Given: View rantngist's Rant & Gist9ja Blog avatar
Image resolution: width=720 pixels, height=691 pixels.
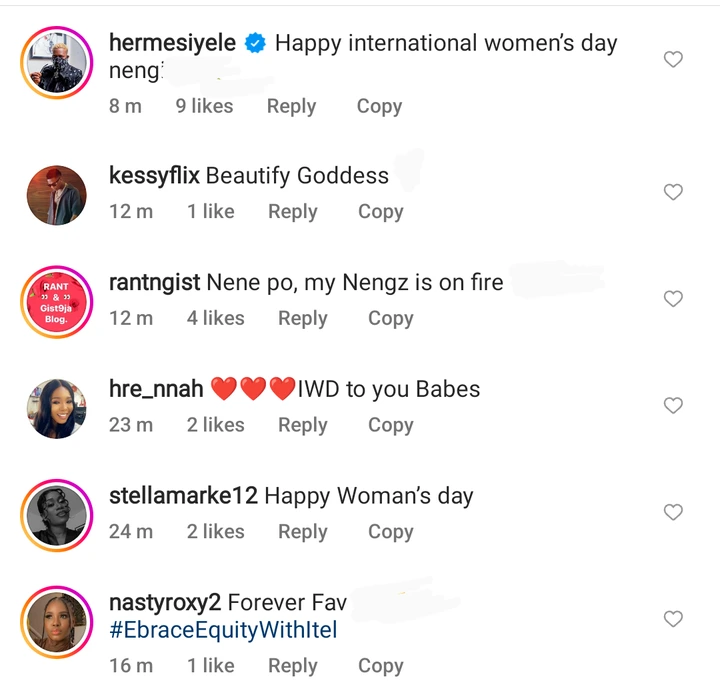Looking at the screenshot, I should coord(56,301).
